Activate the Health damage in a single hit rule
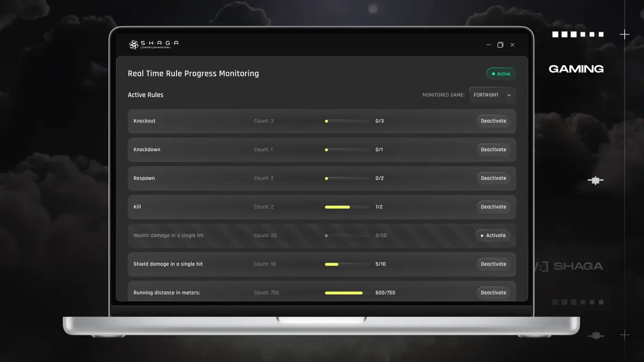Viewport: 644px width, 362px height. coord(493,235)
